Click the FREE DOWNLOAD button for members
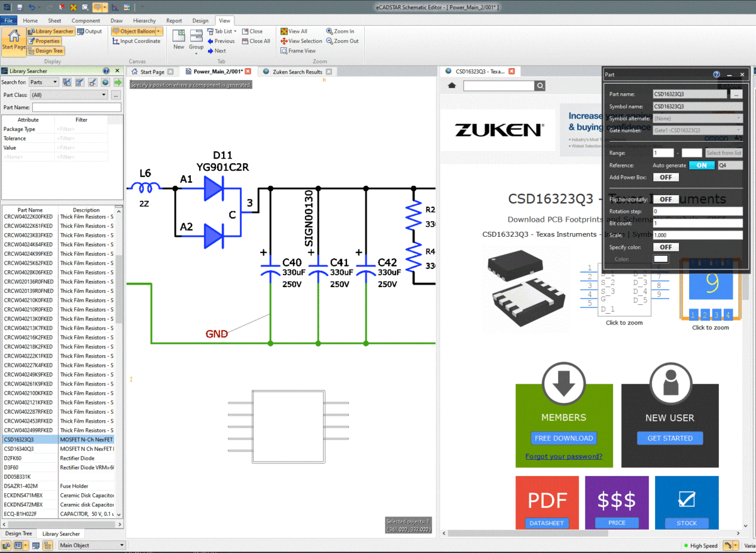Image resolution: width=756 pixels, height=553 pixels. (x=564, y=438)
